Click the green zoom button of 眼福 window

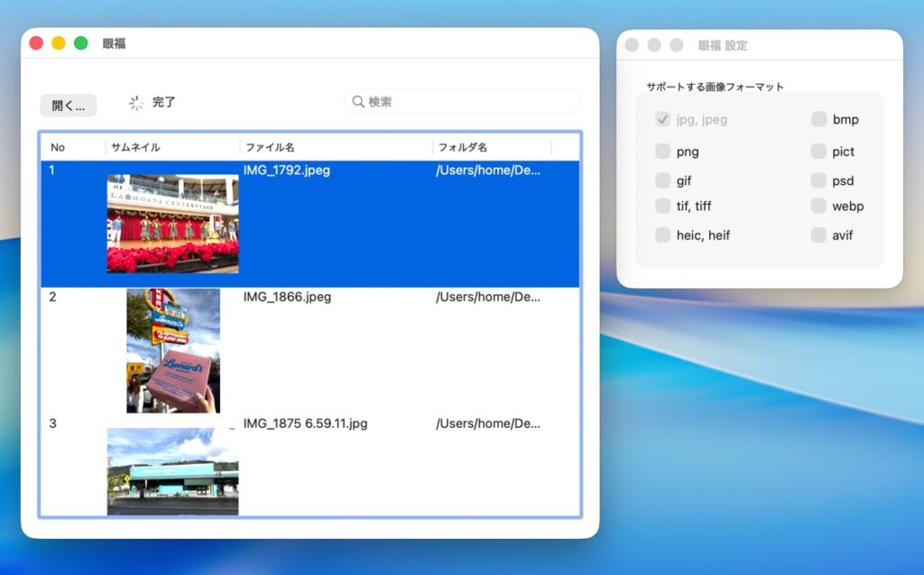(80, 43)
